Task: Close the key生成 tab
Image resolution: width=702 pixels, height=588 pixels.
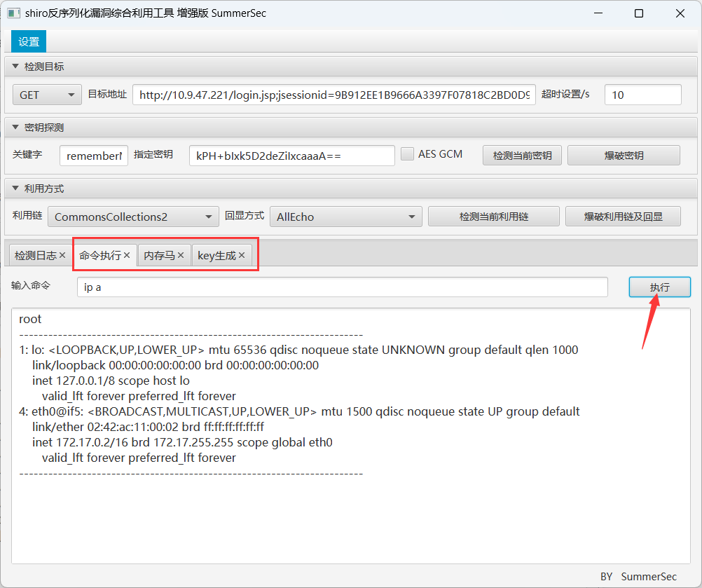Action: 241,255
